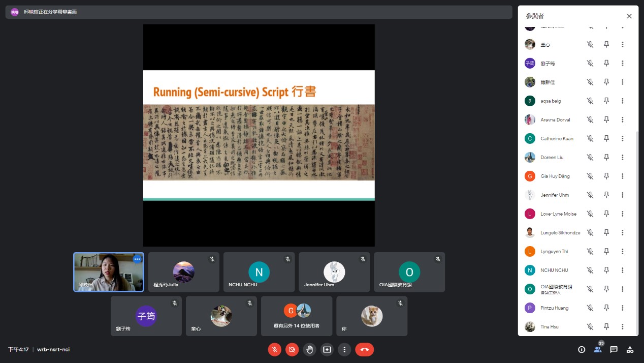The image size is (644, 363).
Task: Open the in-call chat panel
Action: (614, 349)
